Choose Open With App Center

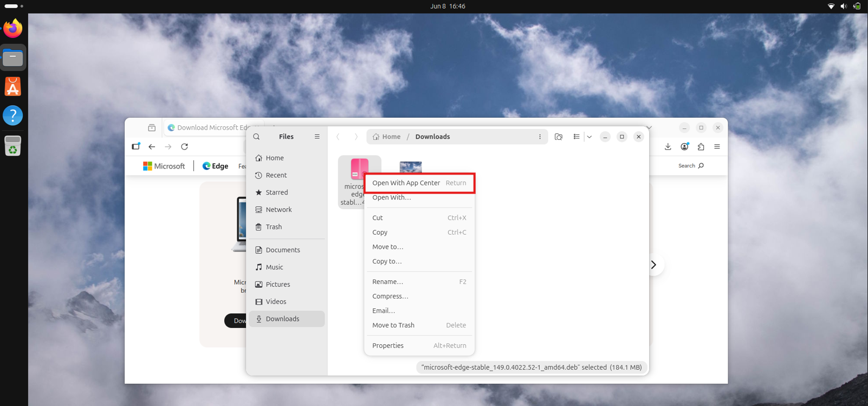click(x=419, y=183)
